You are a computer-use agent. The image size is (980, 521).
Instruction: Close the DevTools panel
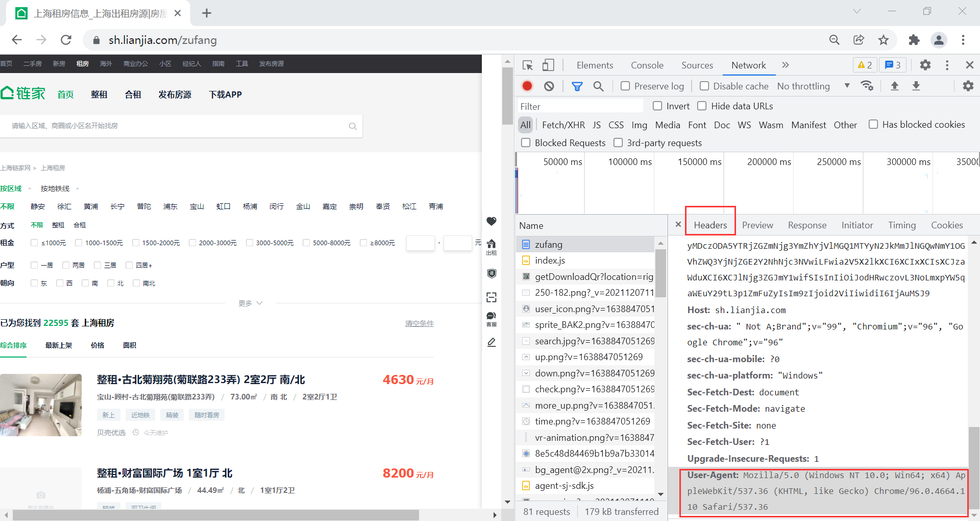point(969,65)
